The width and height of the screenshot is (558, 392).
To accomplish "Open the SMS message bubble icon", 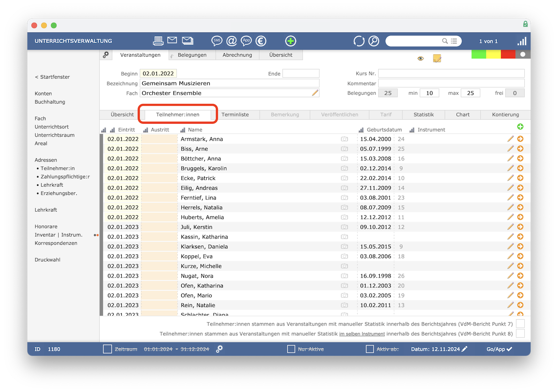I will click(x=217, y=41).
